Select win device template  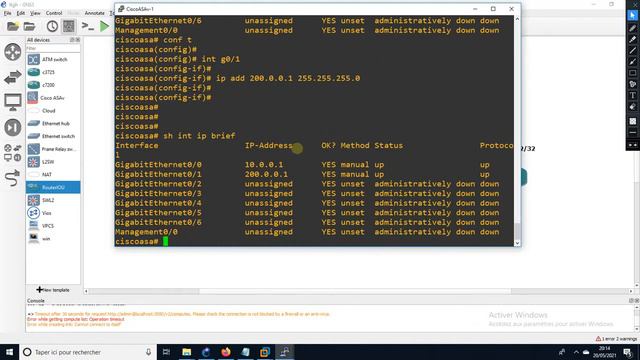pyautogui.click(x=53, y=239)
